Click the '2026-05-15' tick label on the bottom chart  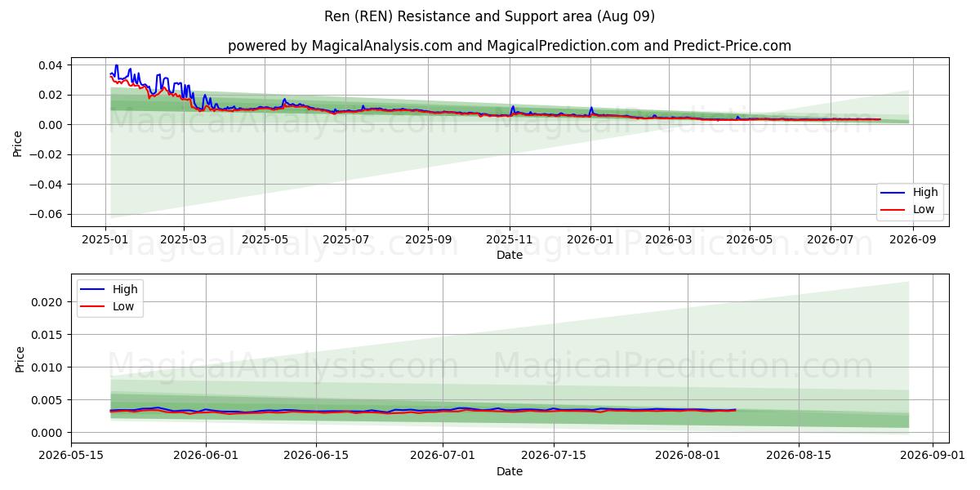[71, 456]
